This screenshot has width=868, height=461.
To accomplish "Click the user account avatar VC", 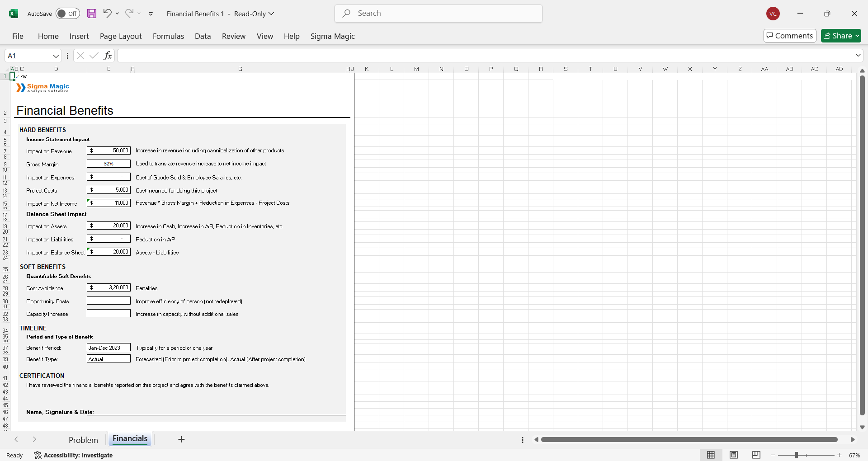I will coord(773,14).
